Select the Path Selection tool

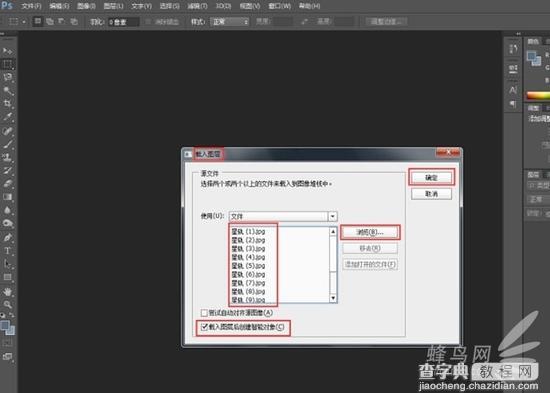point(7,264)
